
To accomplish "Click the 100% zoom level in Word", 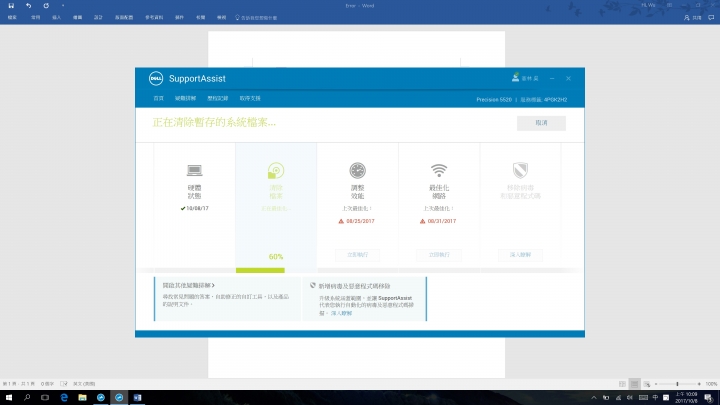I will (711, 384).
